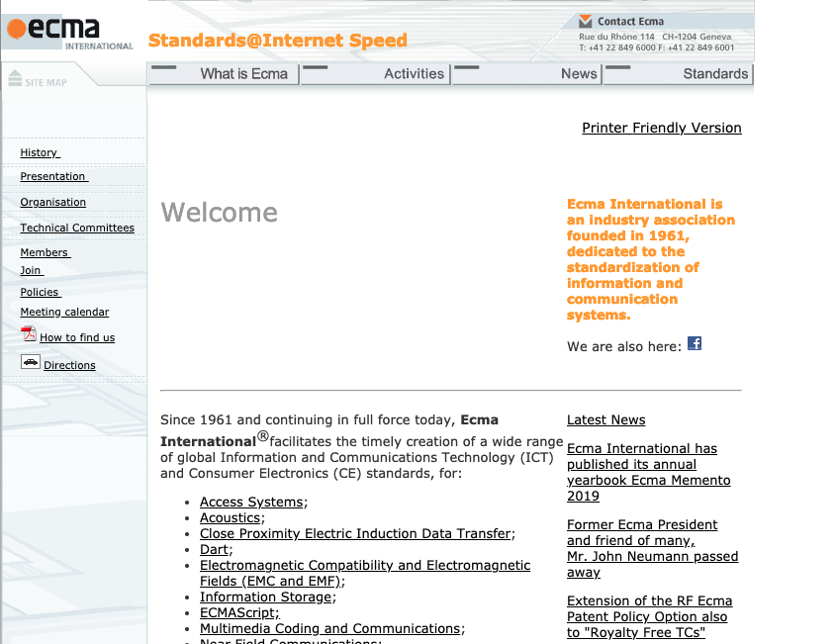Open the Organisation link
This screenshot has height=644, width=837.
52,202
